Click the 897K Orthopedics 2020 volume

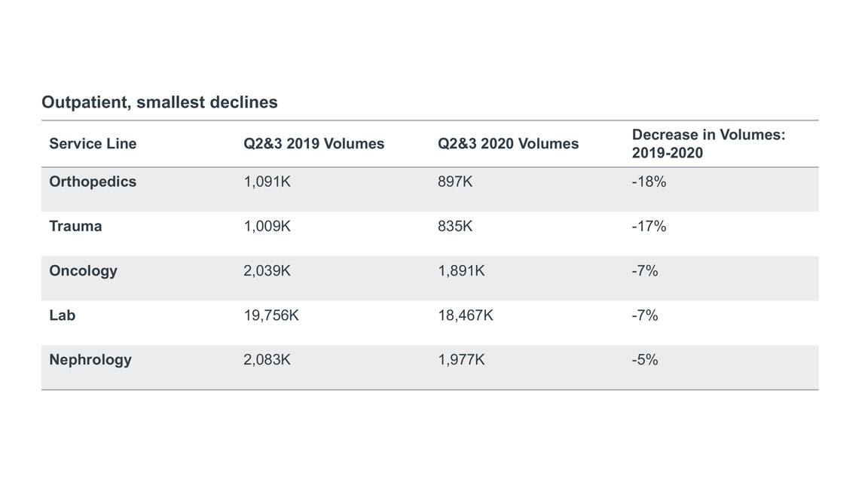(x=455, y=181)
